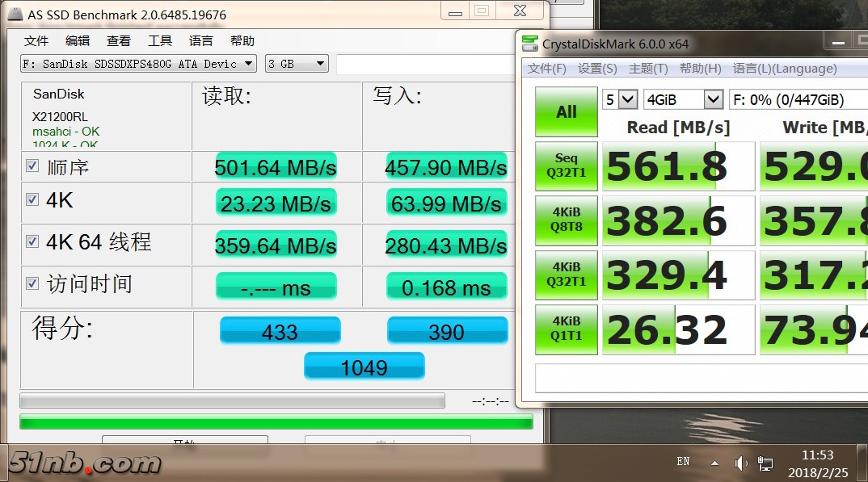The height and width of the screenshot is (482, 868).
Task: Open the 设置(S) menu in CrystalDiskMark
Action: point(597,69)
